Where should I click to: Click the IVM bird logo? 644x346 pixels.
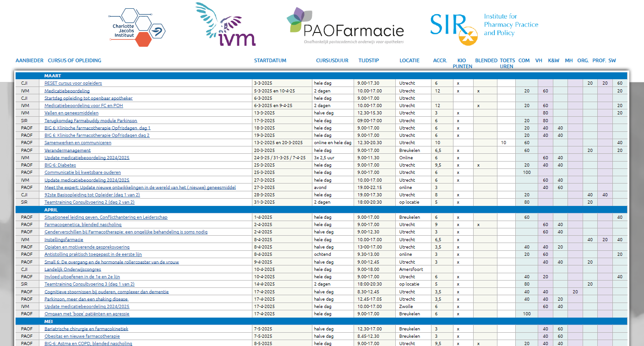coord(225,24)
